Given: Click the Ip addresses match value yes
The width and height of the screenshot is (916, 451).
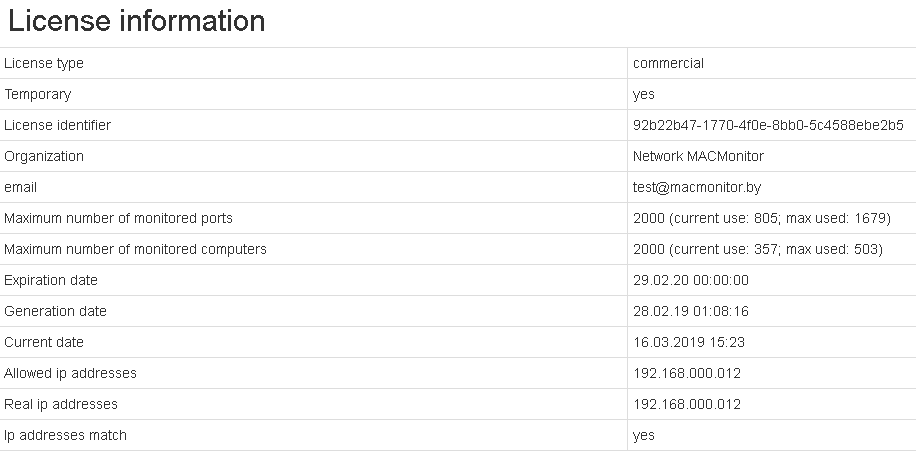Looking at the screenshot, I should pos(644,435).
